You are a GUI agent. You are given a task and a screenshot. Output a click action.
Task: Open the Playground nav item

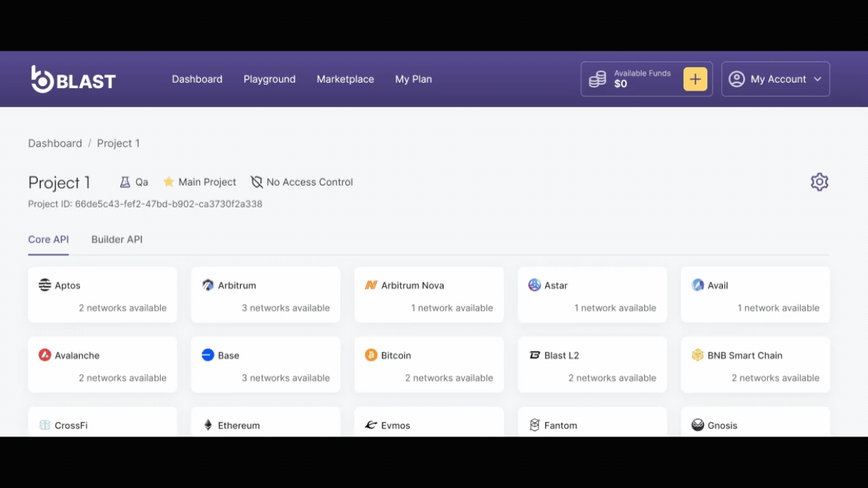[x=270, y=79]
